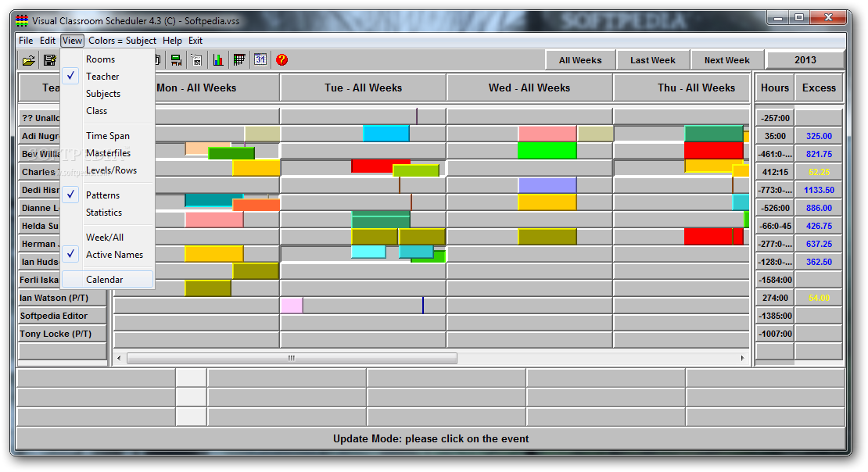The width and height of the screenshot is (868, 472).
Task: Click the Update Mode status bar
Action: click(x=431, y=439)
